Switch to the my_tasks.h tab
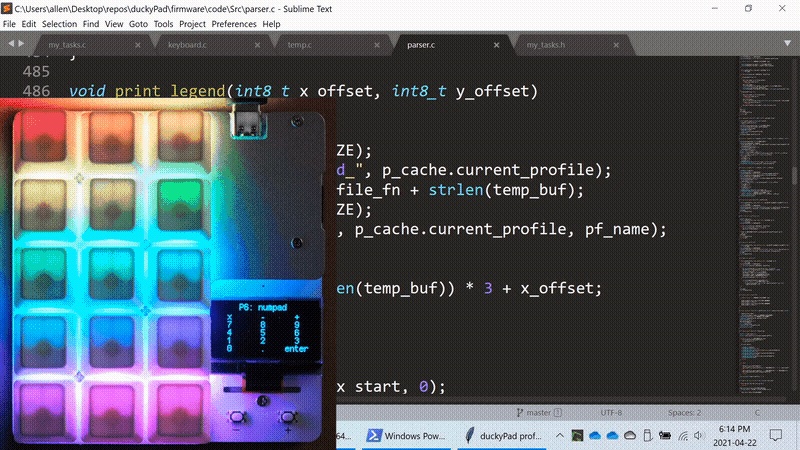The image size is (800, 450). [x=546, y=45]
